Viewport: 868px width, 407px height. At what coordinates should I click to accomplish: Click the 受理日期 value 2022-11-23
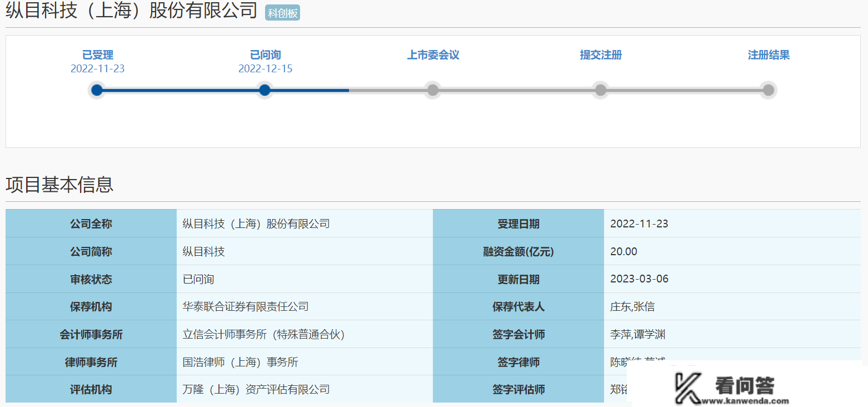(x=639, y=224)
